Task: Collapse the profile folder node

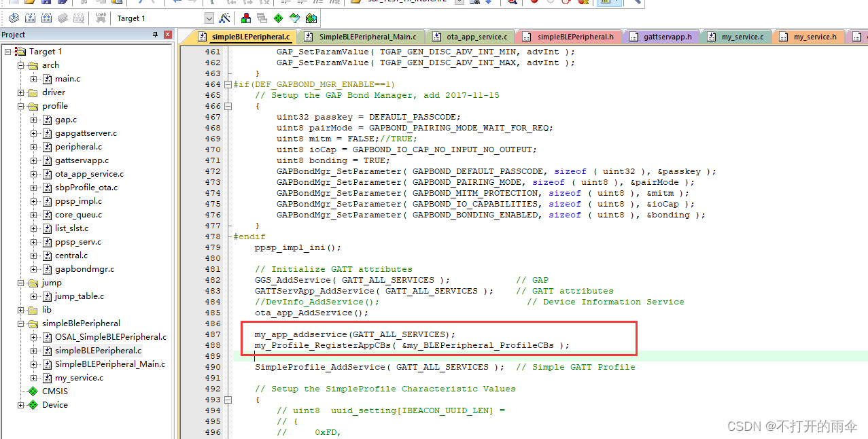Action: point(21,106)
